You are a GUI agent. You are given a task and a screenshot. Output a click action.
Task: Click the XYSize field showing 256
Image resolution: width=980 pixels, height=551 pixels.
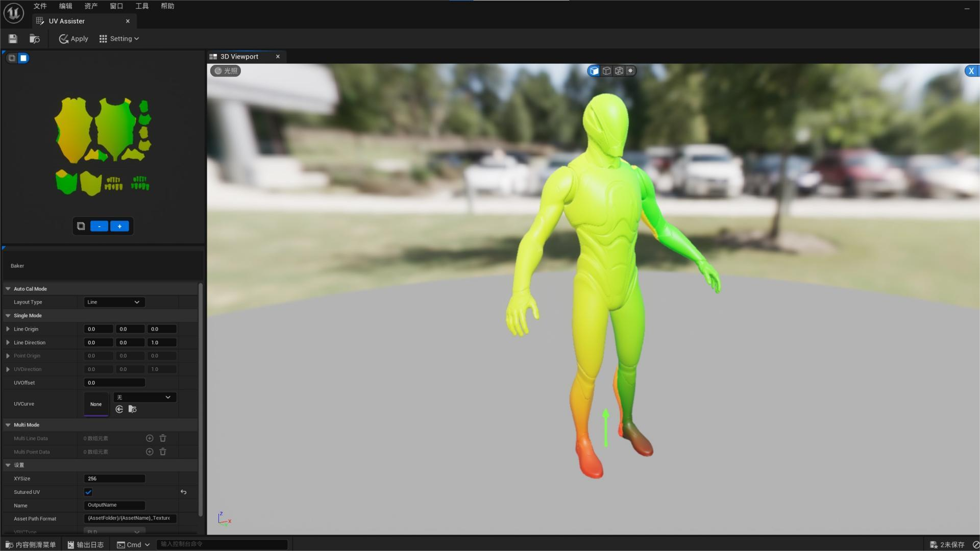(x=114, y=479)
